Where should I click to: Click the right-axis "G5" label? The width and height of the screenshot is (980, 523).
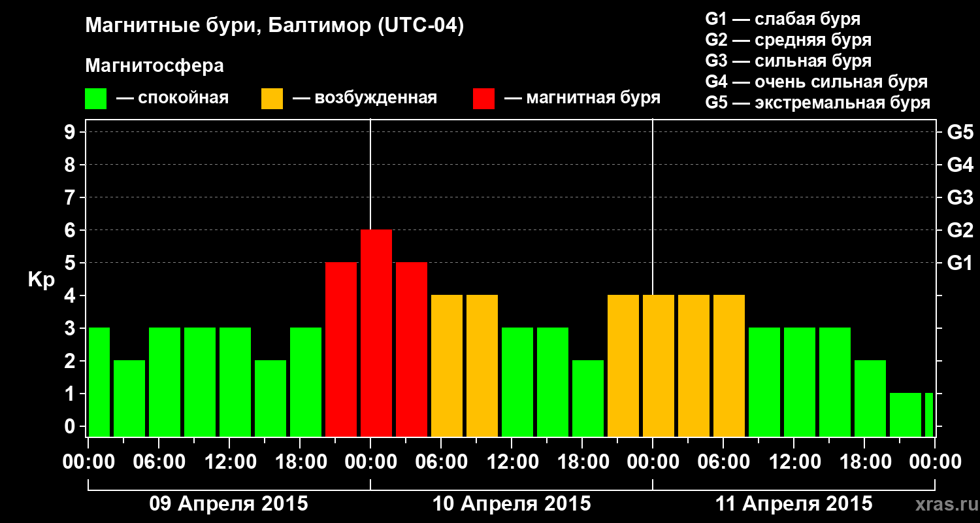click(x=960, y=132)
